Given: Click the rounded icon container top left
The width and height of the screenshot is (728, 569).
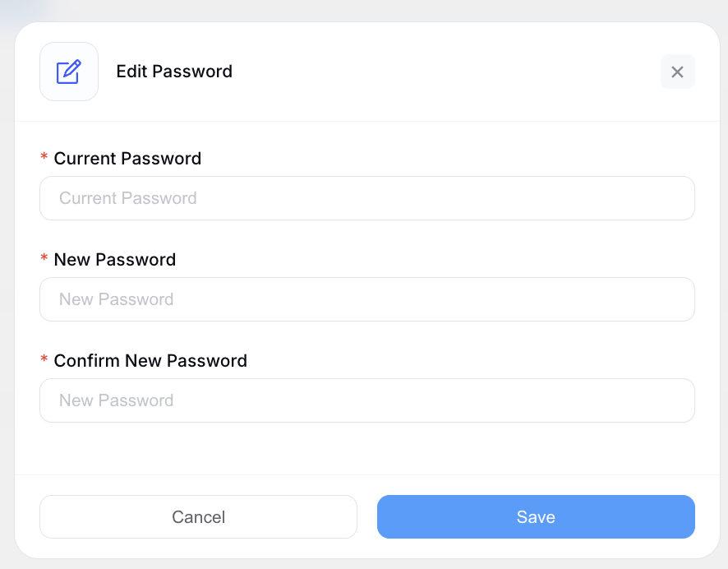Looking at the screenshot, I should 69,71.
